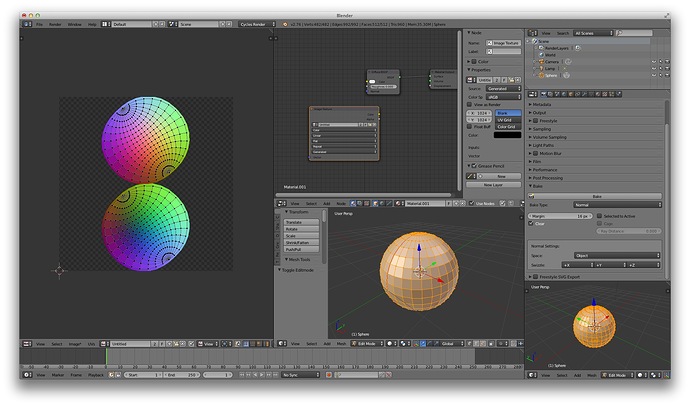Screen dimensions: 690x405
Task: Enable the View as Render checkbox
Action: pos(469,104)
